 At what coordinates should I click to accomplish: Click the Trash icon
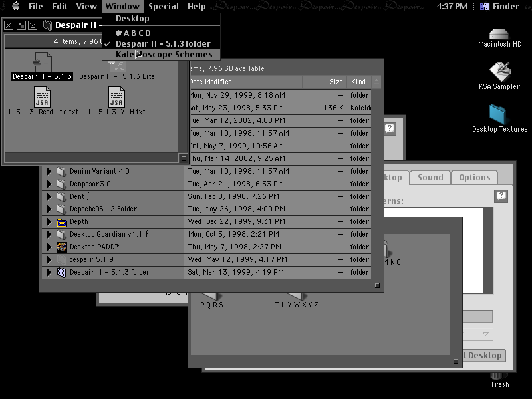coord(499,376)
